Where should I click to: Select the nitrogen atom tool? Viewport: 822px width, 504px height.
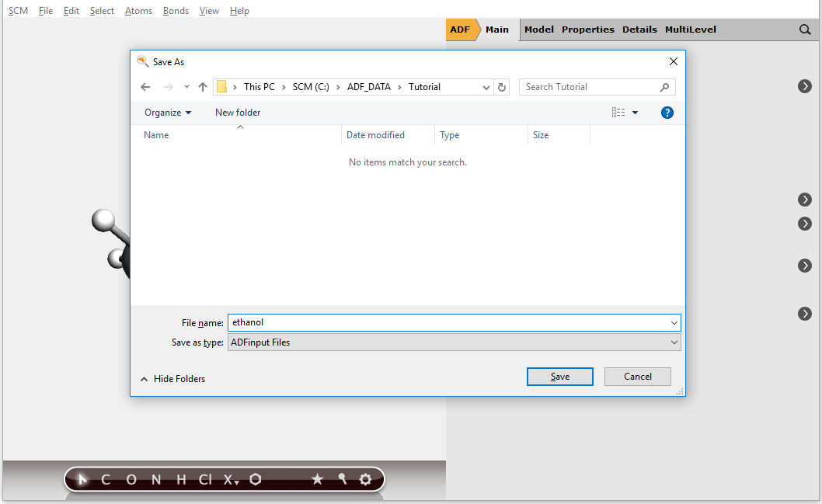click(155, 479)
